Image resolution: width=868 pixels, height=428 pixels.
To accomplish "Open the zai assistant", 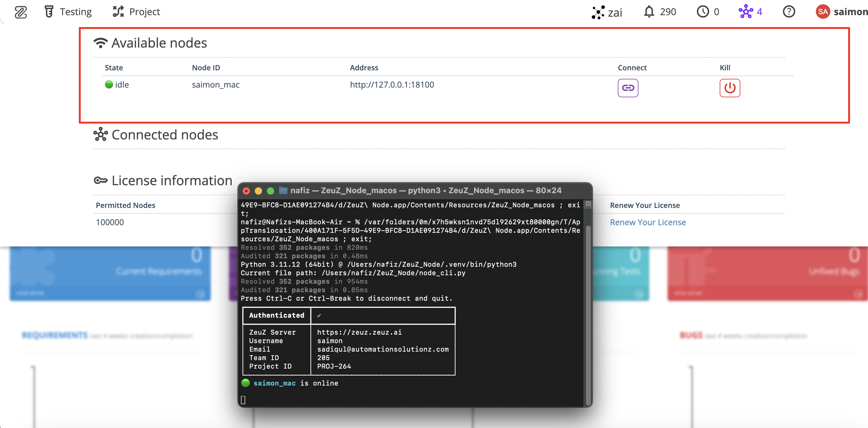I will [607, 12].
